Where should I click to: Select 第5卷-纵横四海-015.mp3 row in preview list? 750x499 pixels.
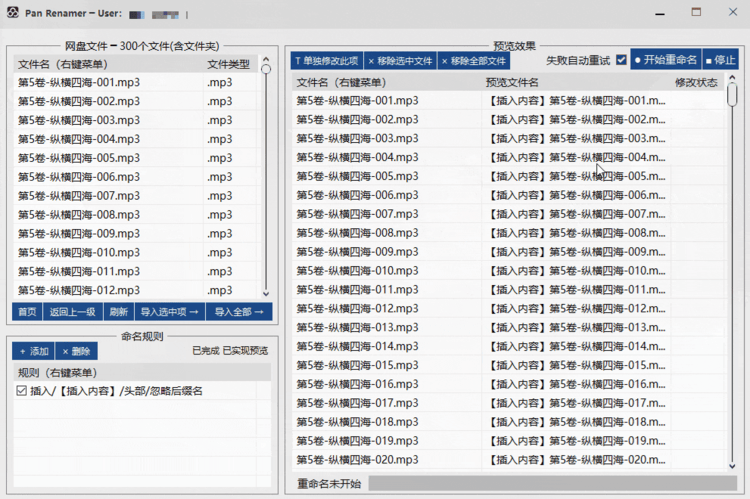[x=508, y=365]
